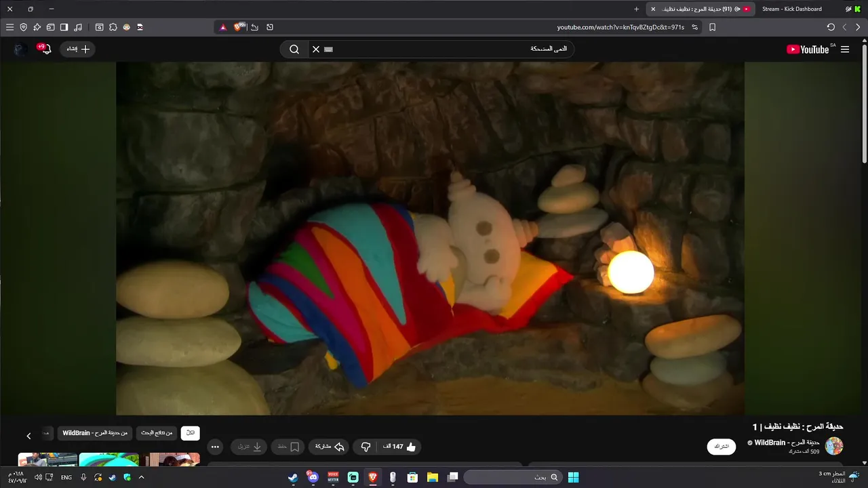Open the media control music note icon
The image size is (868, 488).
click(x=78, y=27)
